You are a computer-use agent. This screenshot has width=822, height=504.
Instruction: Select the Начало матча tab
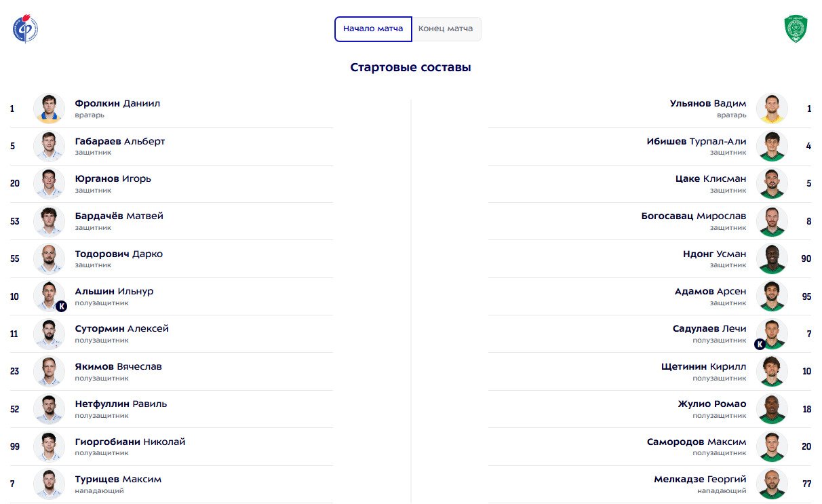(373, 29)
